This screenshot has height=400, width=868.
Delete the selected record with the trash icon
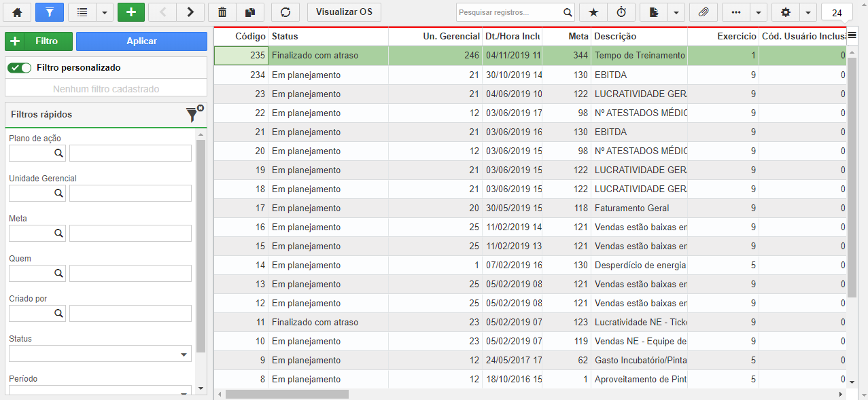222,12
